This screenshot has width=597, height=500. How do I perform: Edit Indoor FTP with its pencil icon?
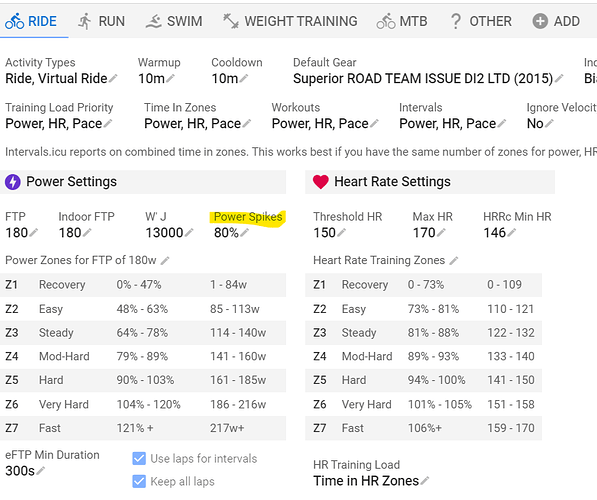(x=87, y=232)
